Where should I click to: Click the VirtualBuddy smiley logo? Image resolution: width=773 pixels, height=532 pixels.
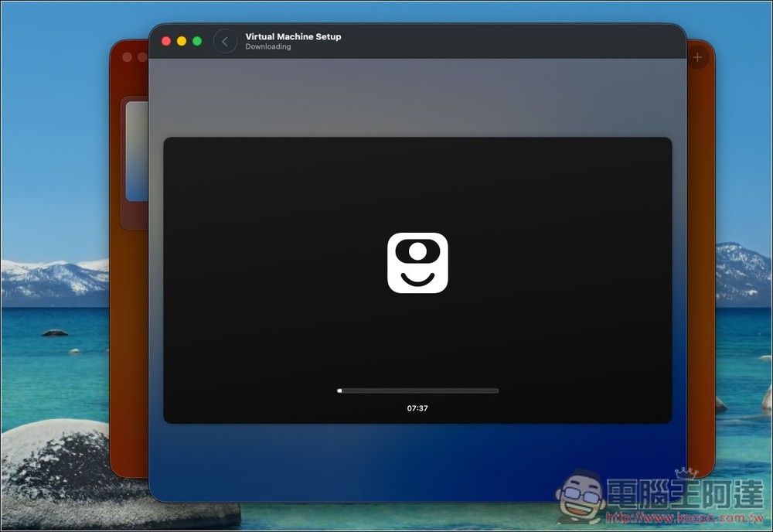coord(417,263)
